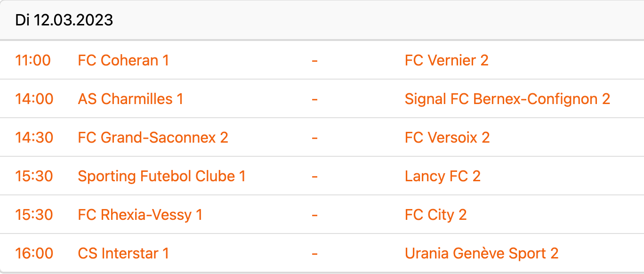Open FC Rhexia-Vessy 1 team page
The width and height of the screenshot is (644, 274).
(x=140, y=215)
